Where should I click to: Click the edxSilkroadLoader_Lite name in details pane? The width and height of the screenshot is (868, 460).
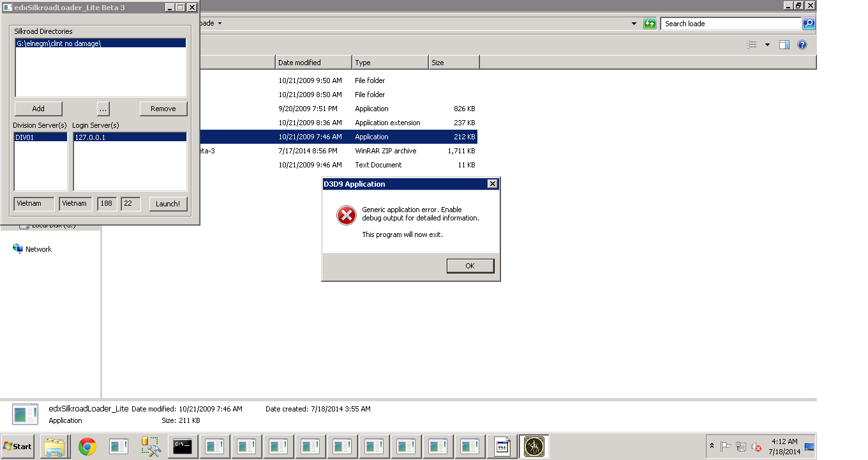(89, 408)
